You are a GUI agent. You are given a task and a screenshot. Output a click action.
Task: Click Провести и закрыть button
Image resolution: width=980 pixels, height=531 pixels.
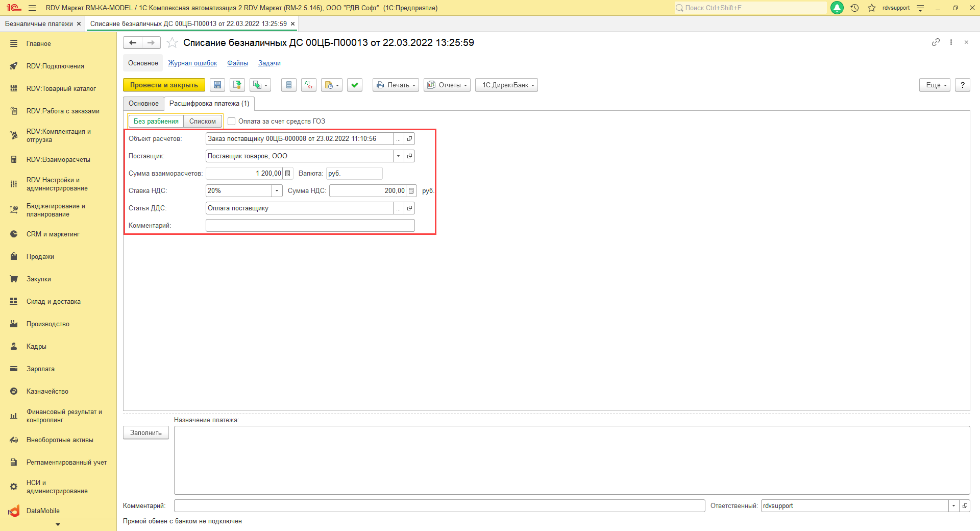tap(164, 85)
